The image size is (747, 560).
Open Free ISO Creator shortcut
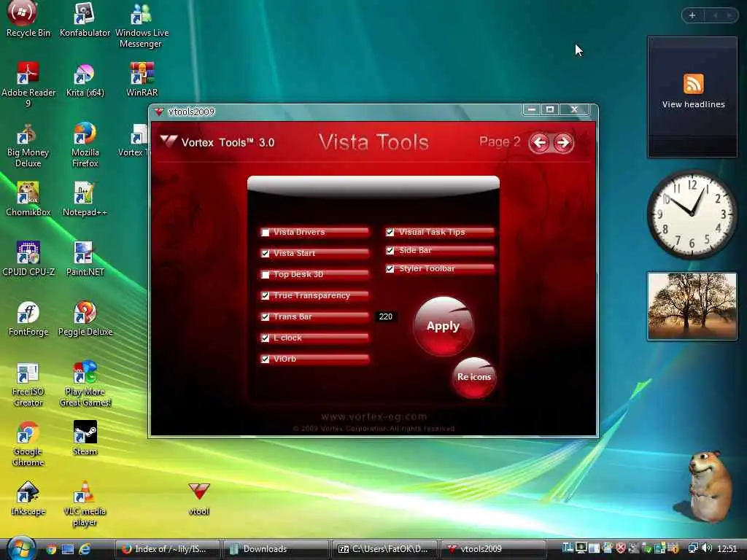(28, 385)
